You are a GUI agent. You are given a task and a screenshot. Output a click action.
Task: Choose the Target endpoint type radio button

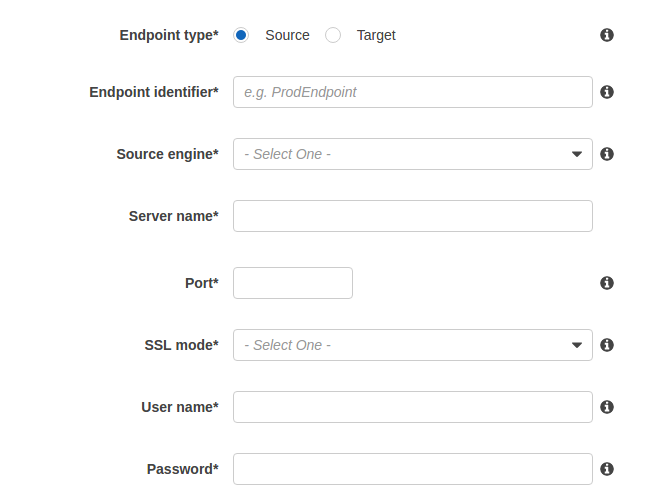point(334,35)
